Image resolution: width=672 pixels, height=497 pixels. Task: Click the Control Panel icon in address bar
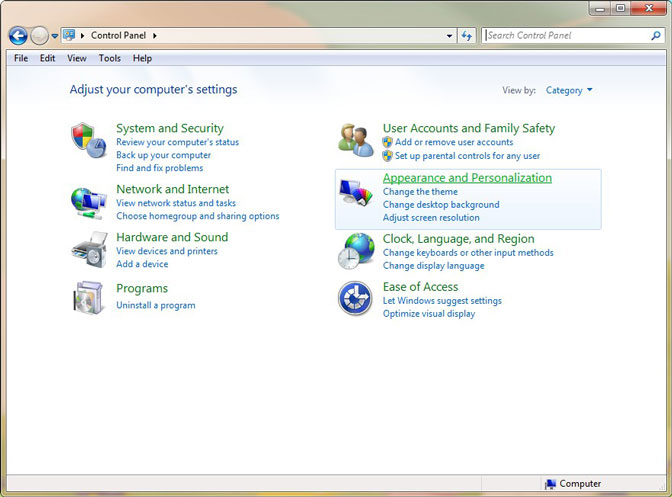[69, 35]
